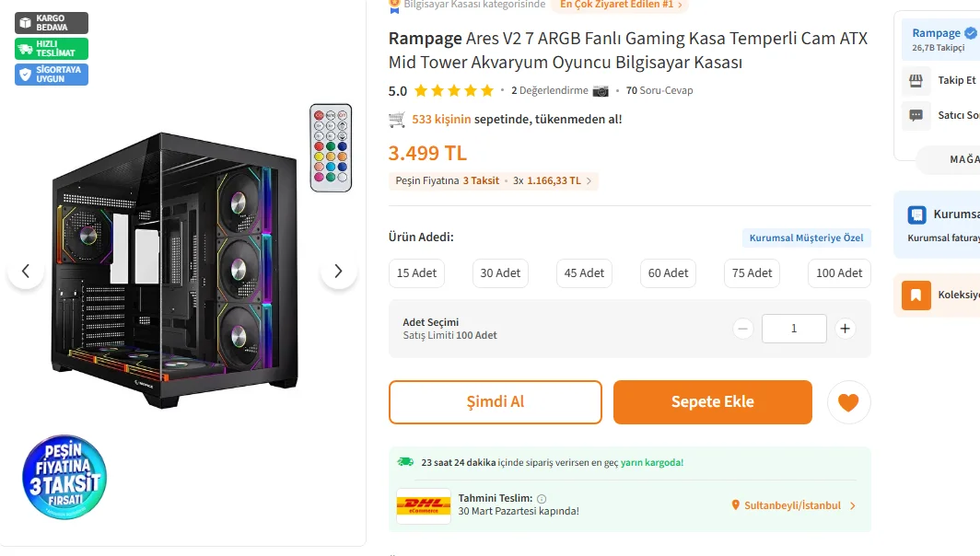The image size is (980, 556).
Task: Select the 45 Adet quantity option
Action: [x=584, y=272]
